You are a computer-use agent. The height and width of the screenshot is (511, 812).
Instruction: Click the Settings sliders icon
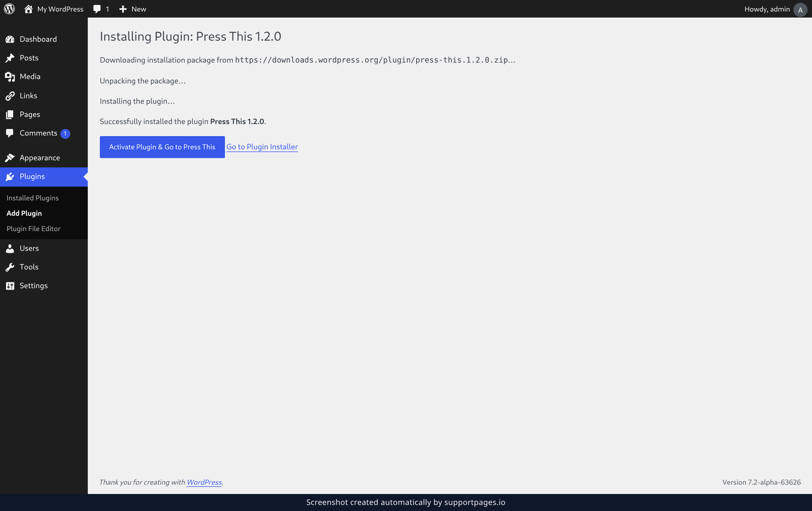(10, 286)
